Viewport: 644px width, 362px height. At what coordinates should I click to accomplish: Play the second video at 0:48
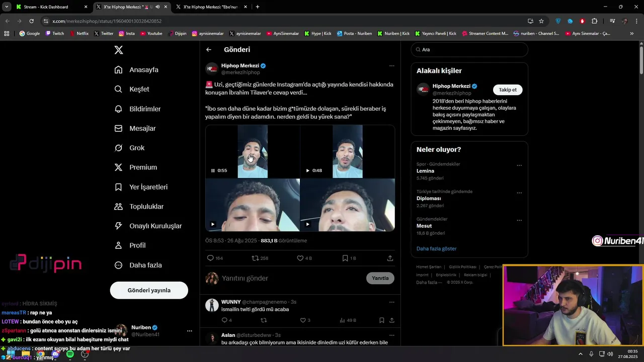pyautogui.click(x=307, y=170)
